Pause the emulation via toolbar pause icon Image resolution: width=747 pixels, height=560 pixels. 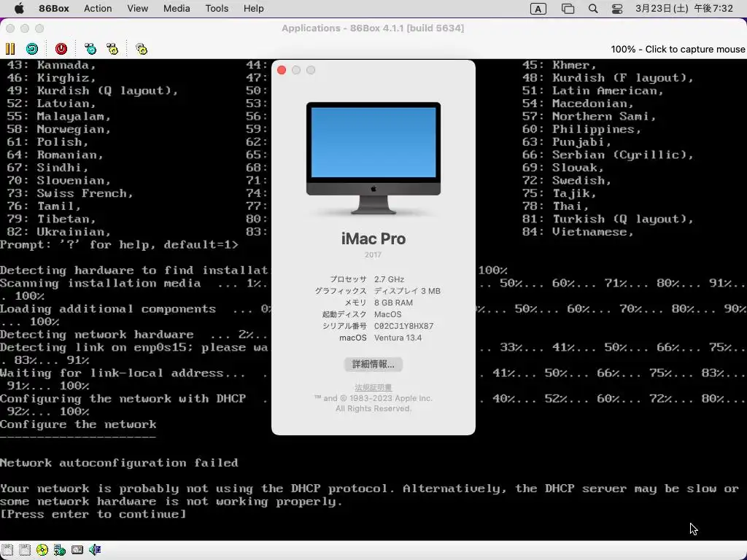coord(10,49)
